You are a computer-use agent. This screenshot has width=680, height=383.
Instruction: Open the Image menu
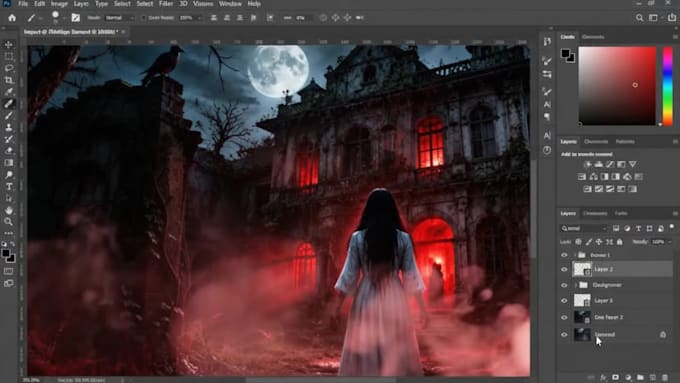[x=59, y=4]
